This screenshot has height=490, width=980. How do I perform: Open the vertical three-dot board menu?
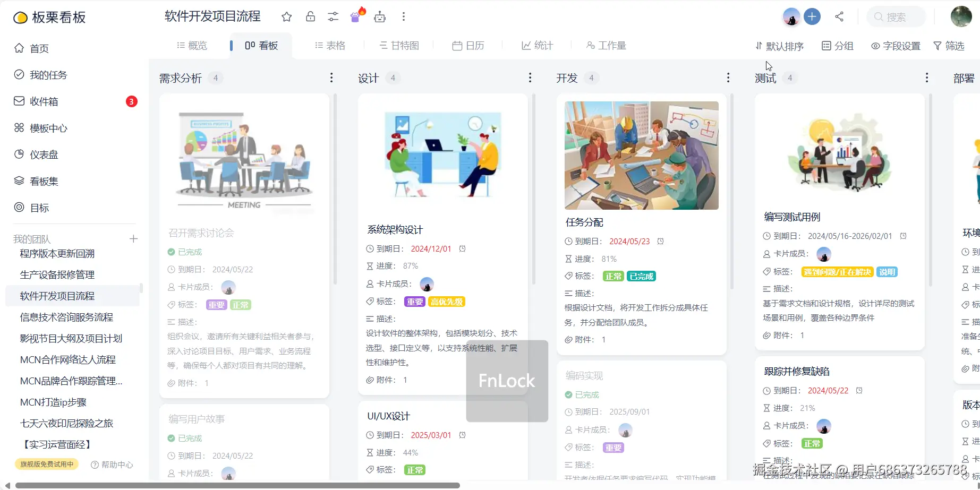coord(404,17)
